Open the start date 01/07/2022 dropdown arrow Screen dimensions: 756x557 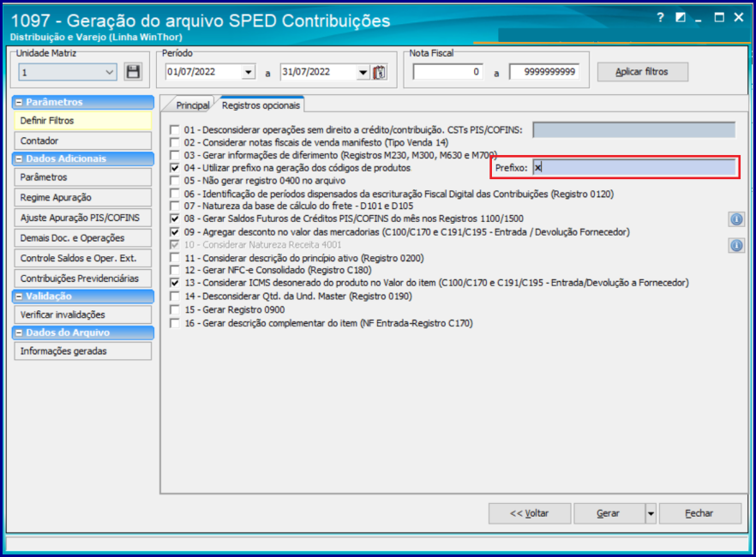point(248,72)
